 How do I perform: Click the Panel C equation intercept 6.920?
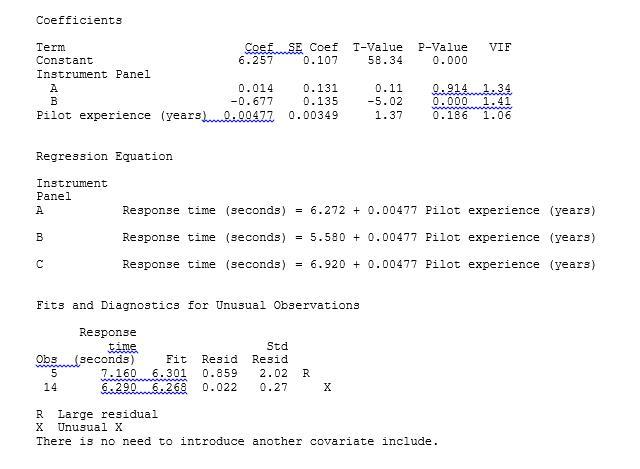pyautogui.click(x=327, y=265)
